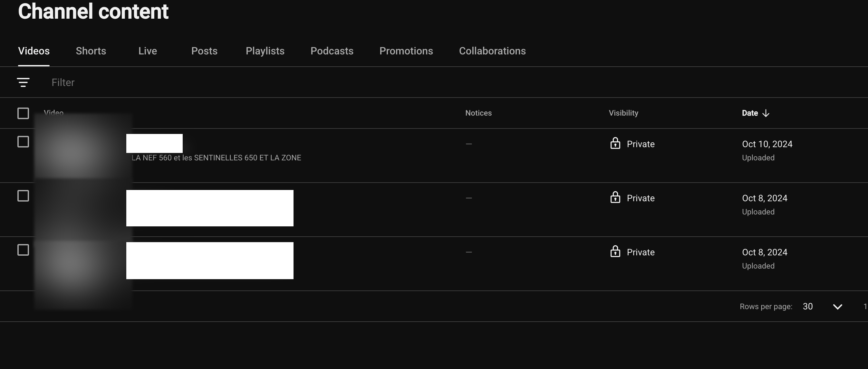This screenshot has width=868, height=369.
Task: Open the filter icon menu
Action: pos(23,82)
